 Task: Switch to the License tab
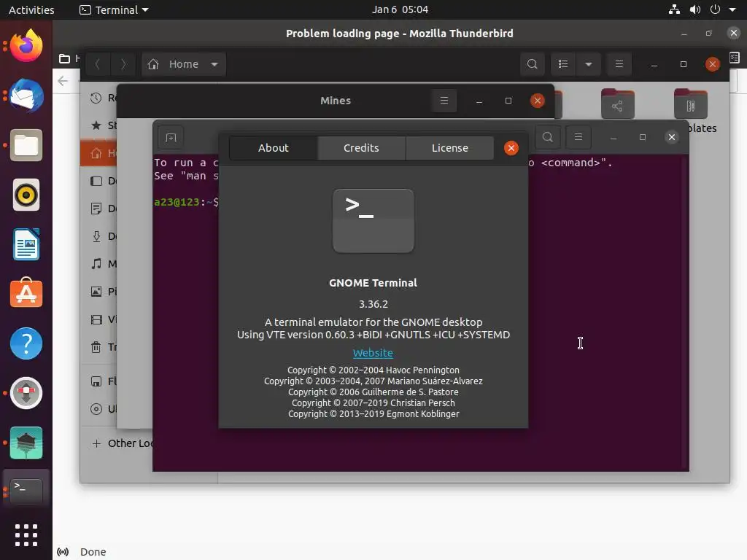(x=449, y=148)
